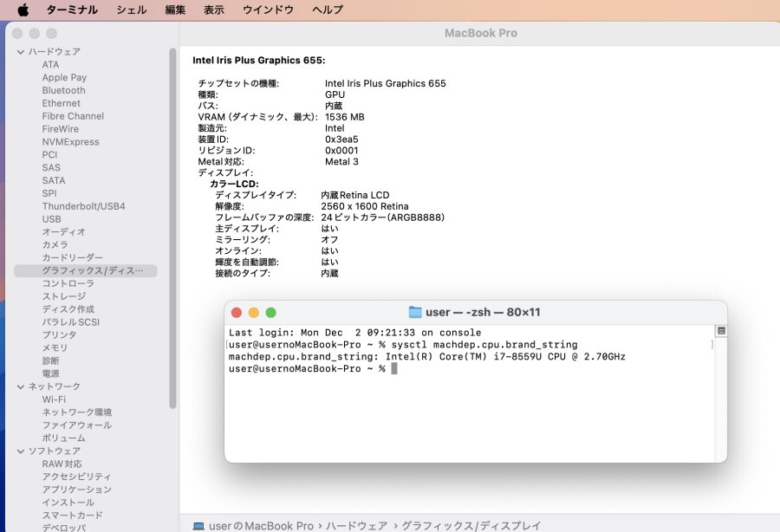
Task: Select RAW対応 in the sidebar
Action: [x=62, y=464]
